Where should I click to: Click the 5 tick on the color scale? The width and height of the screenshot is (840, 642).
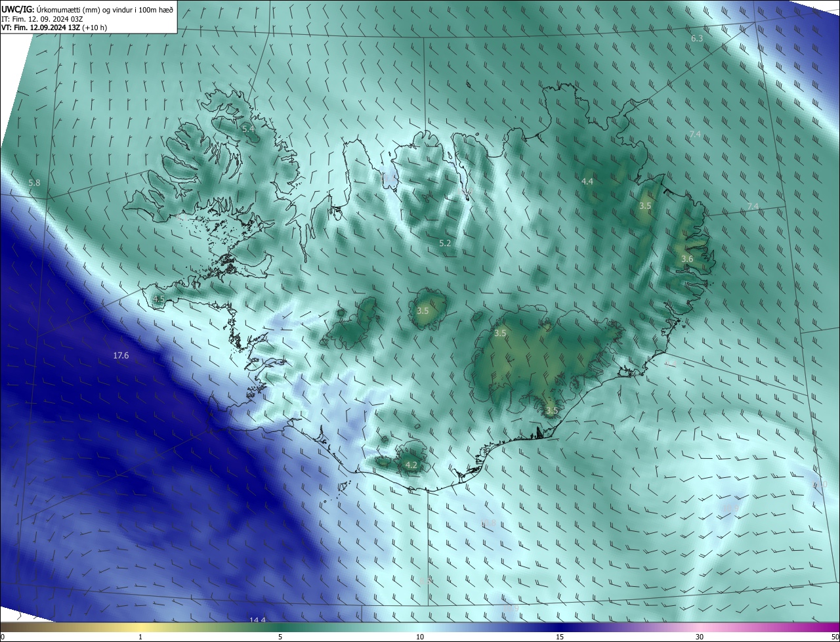(x=280, y=637)
